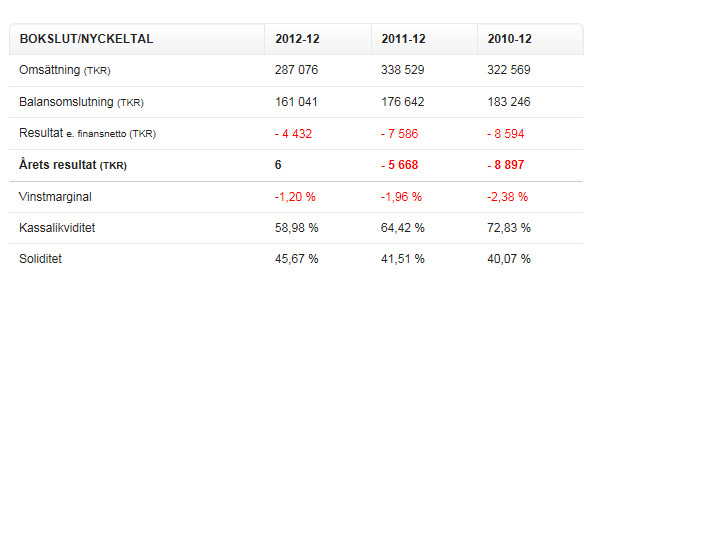Select the Soliditet value 41,51 %

402,259
